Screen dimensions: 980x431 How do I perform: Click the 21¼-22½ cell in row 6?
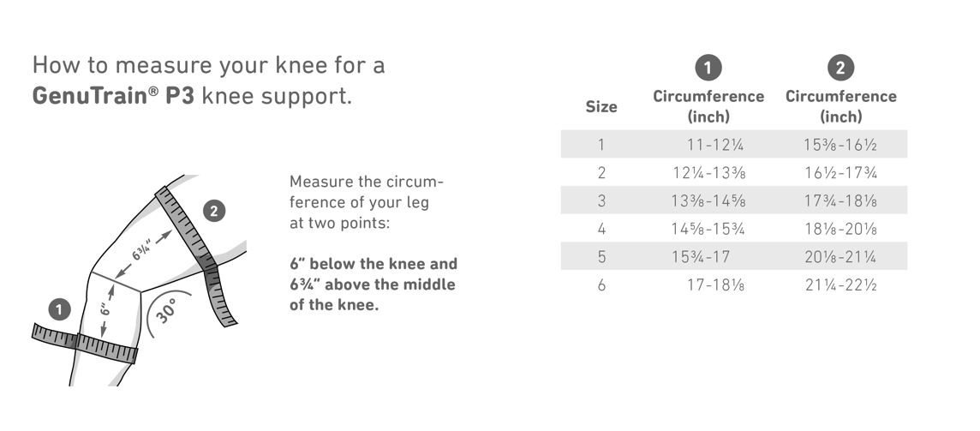pyautogui.click(x=840, y=284)
